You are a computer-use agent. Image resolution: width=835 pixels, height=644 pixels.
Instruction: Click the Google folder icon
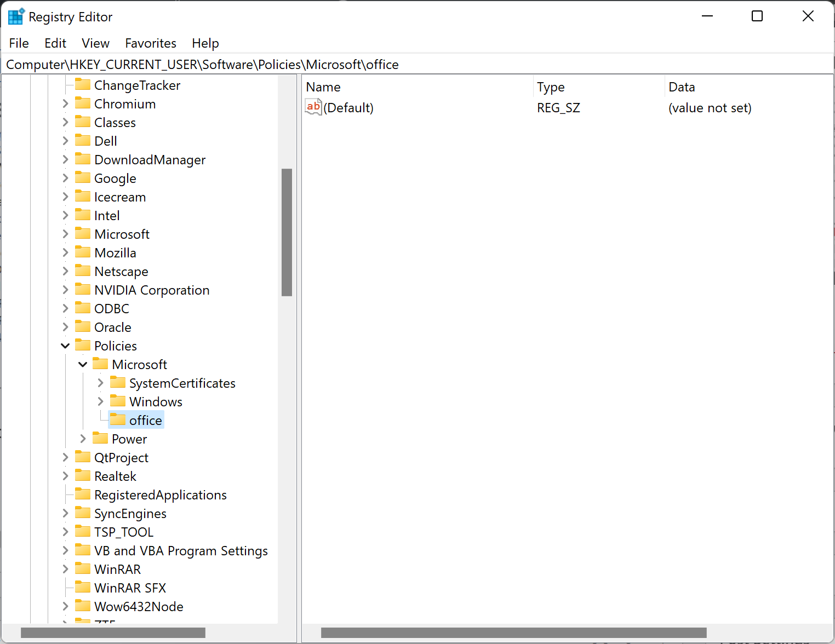(x=83, y=177)
